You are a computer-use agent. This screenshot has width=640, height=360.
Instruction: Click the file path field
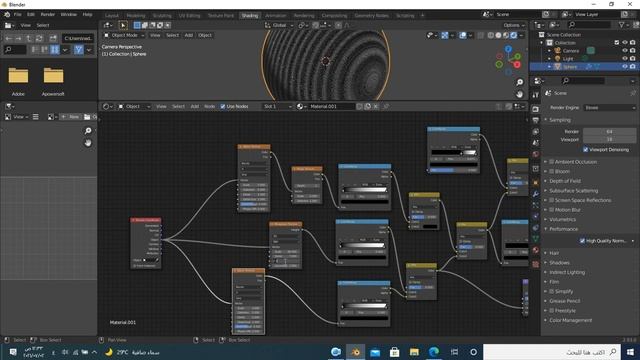click(78, 38)
